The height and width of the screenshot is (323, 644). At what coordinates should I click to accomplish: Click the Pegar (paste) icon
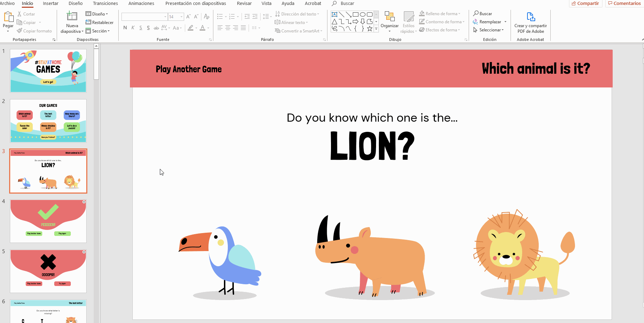click(8, 17)
